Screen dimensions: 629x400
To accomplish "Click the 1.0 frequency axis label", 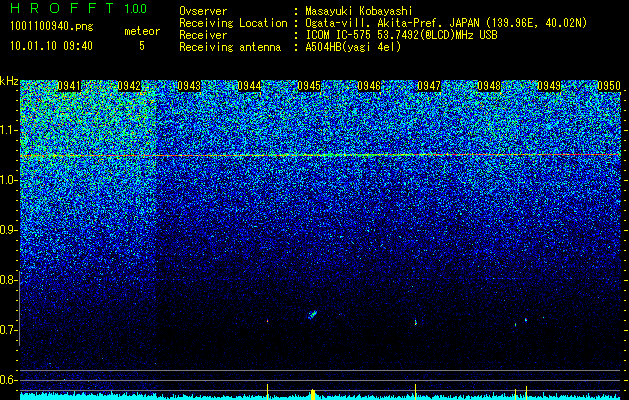I will click(8, 180).
